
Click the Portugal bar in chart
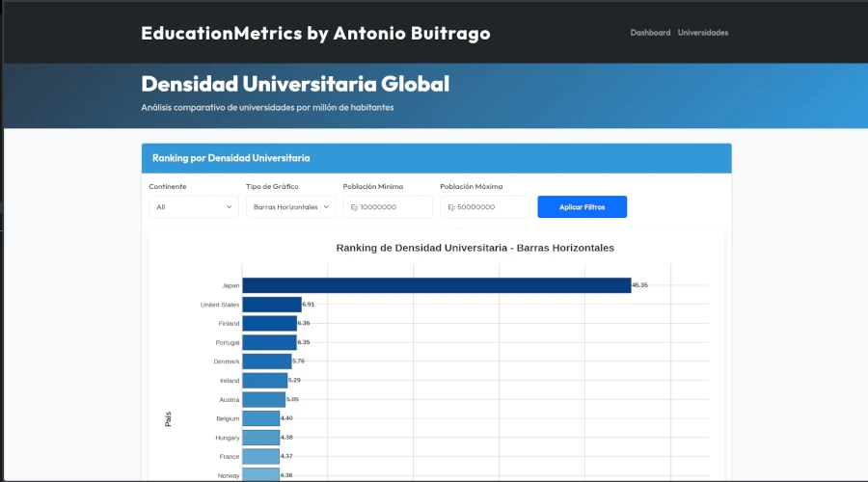(270, 342)
